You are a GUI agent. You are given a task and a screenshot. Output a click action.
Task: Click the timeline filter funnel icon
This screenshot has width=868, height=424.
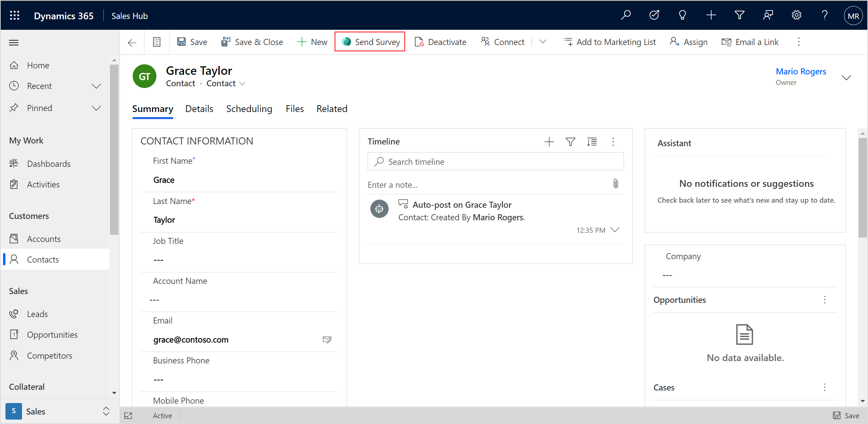coord(571,142)
